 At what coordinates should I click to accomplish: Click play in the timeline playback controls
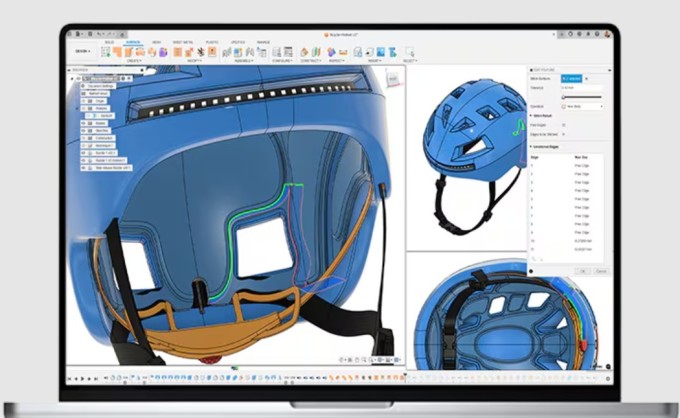click(83, 379)
